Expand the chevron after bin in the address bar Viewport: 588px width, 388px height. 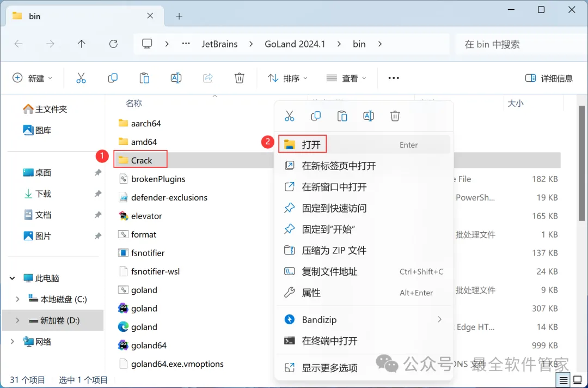pyautogui.click(x=380, y=44)
